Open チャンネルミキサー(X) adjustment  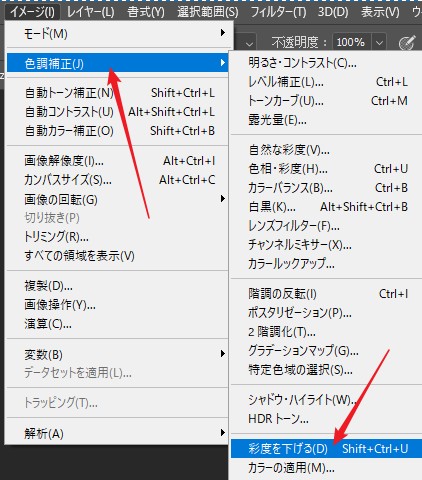pyautogui.click(x=326, y=245)
